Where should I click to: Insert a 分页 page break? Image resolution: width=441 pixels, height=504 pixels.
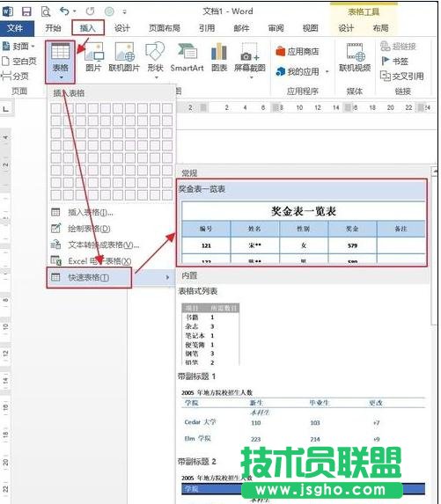(x=15, y=76)
